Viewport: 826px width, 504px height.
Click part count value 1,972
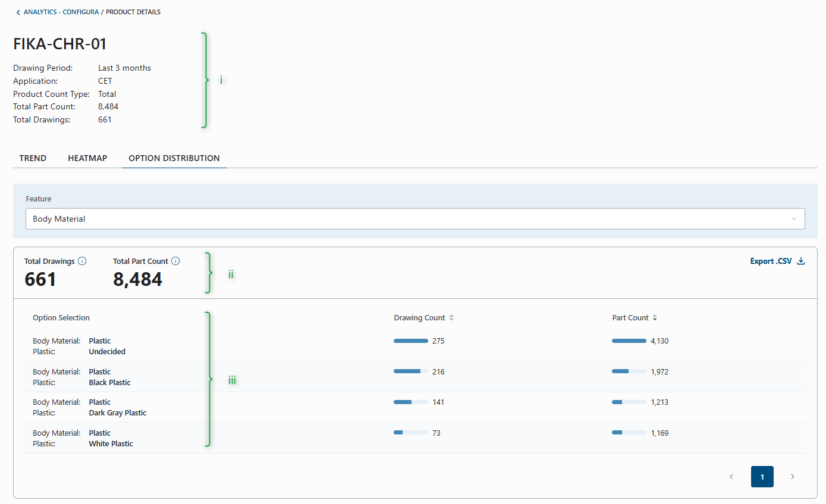[x=659, y=372]
